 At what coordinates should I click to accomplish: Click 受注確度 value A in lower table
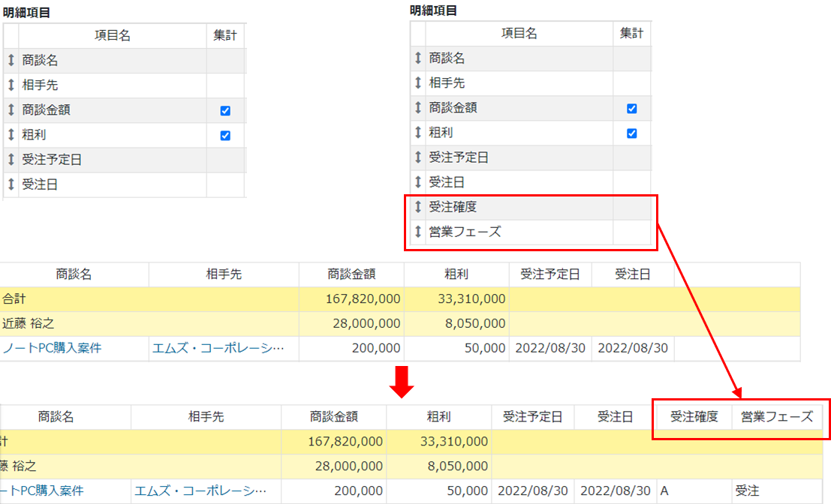tap(664, 490)
